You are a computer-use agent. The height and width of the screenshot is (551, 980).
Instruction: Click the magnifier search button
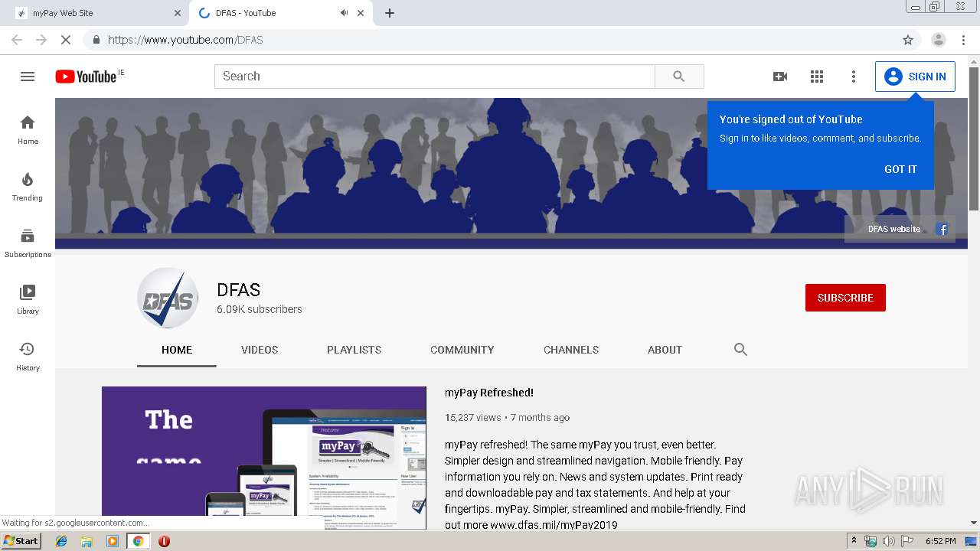(x=679, y=77)
